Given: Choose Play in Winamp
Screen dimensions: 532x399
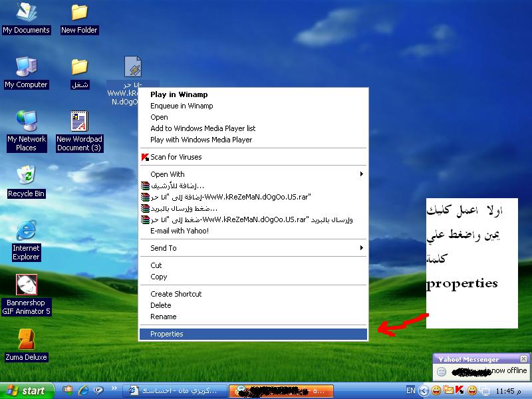Looking at the screenshot, I should (253, 94).
